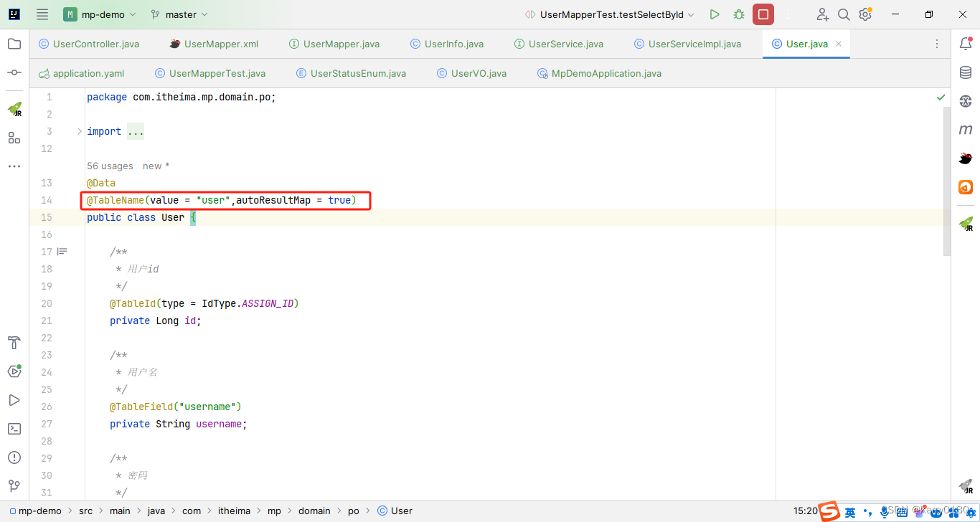Open the Terminal tool window
Viewport: 980px width, 522px height.
[x=14, y=429]
